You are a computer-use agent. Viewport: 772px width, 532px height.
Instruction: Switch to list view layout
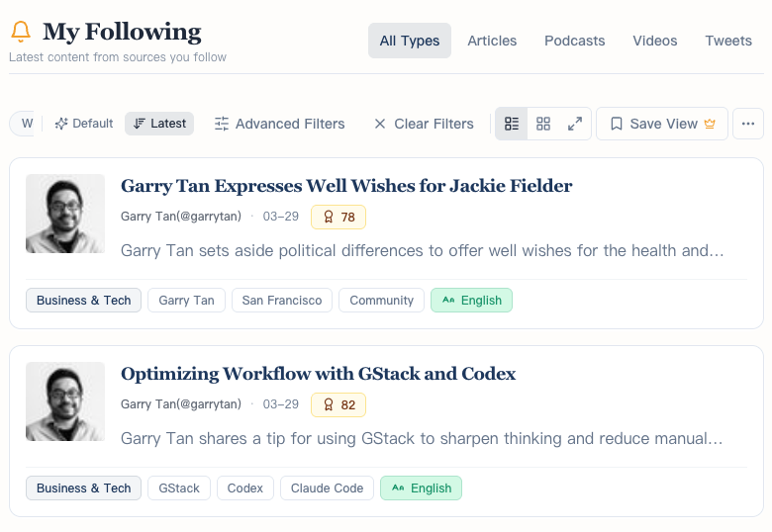(x=512, y=124)
